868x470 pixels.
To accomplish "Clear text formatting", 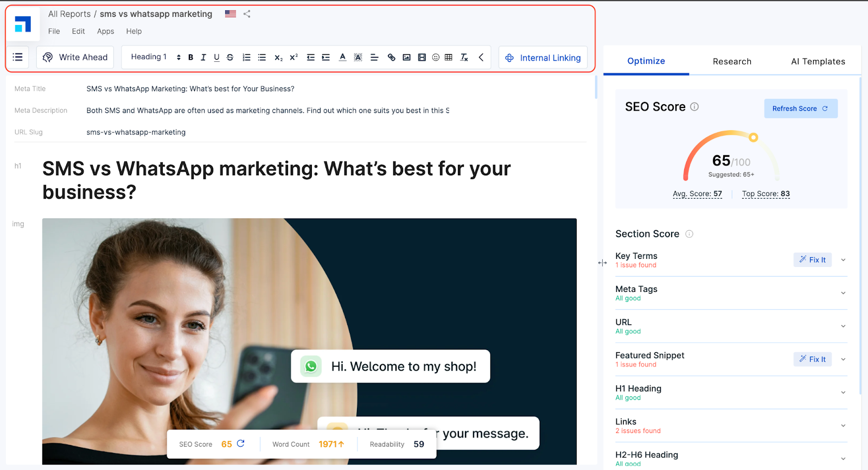I will pos(464,58).
